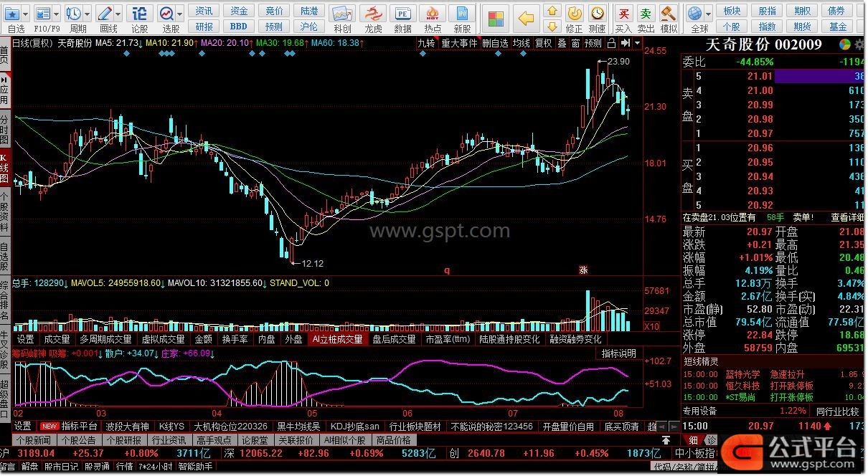Screen dimensions: 868x476
Task: Toggle the 预测 forecast option in chart toolbar
Action: click(x=593, y=43)
